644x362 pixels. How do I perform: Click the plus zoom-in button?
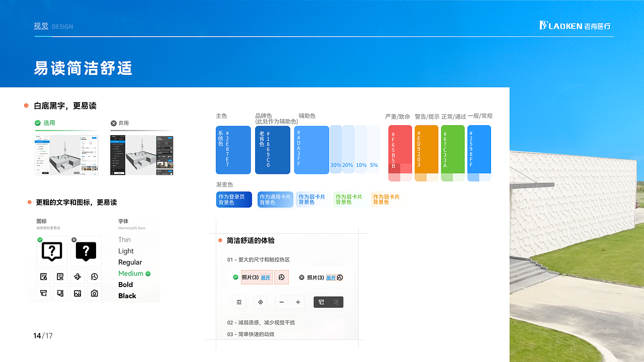coord(298,302)
